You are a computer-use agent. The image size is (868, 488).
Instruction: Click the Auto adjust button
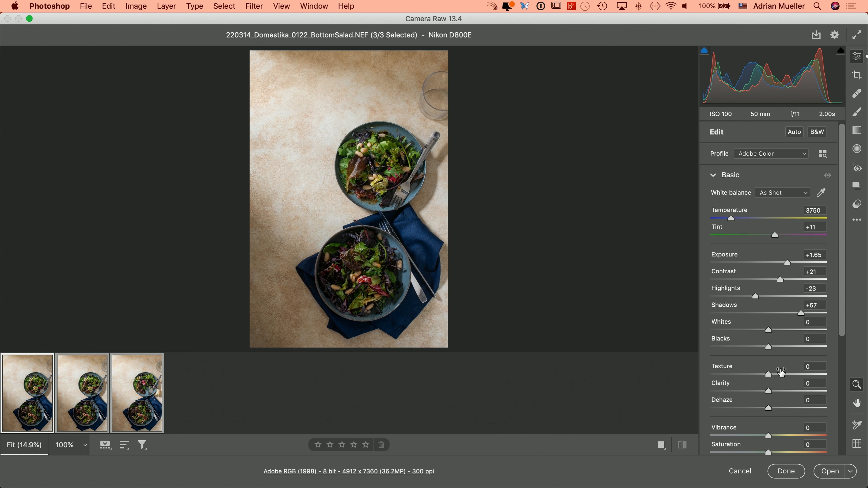[794, 132]
